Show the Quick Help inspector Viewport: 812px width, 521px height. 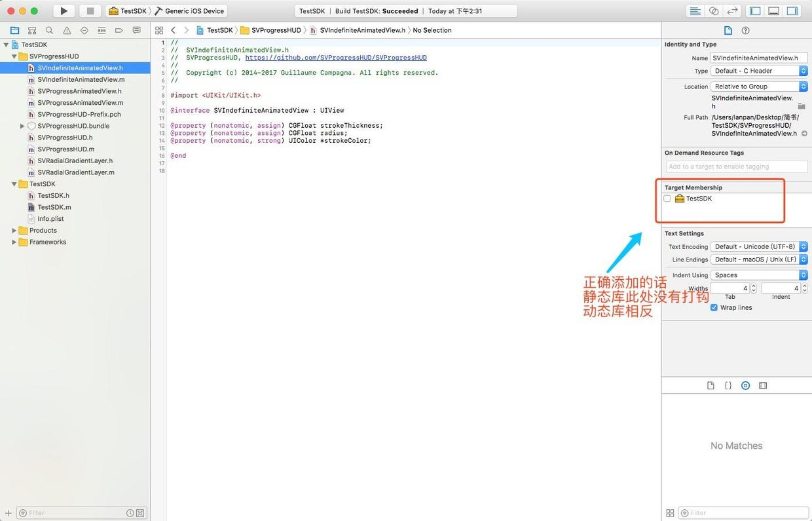(745, 30)
